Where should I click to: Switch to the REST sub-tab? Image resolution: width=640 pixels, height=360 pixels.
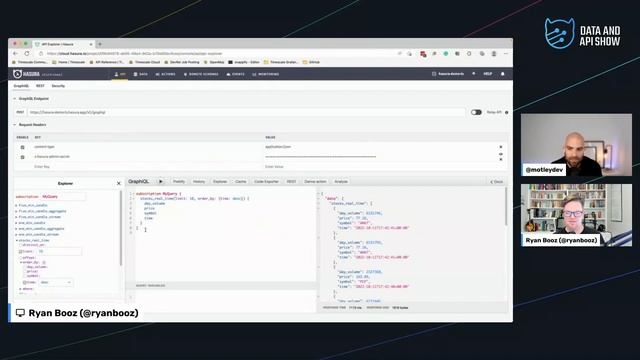tap(40, 86)
